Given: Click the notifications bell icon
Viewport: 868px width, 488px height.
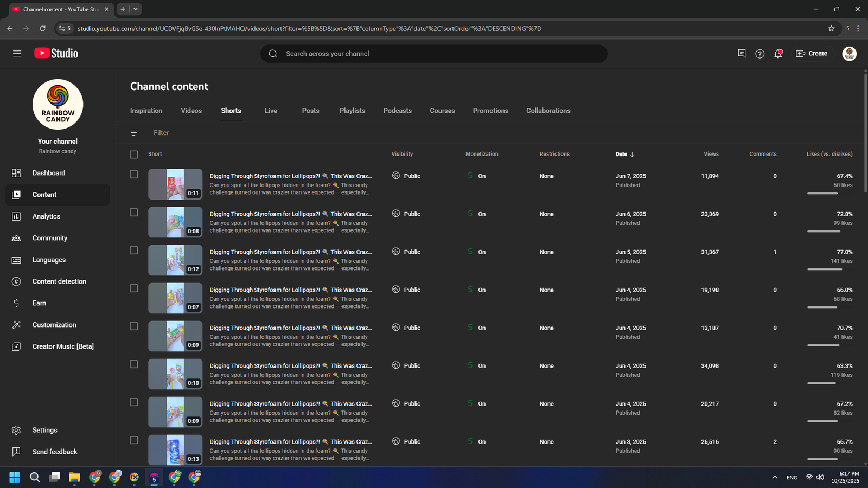Looking at the screenshot, I should click(x=778, y=54).
